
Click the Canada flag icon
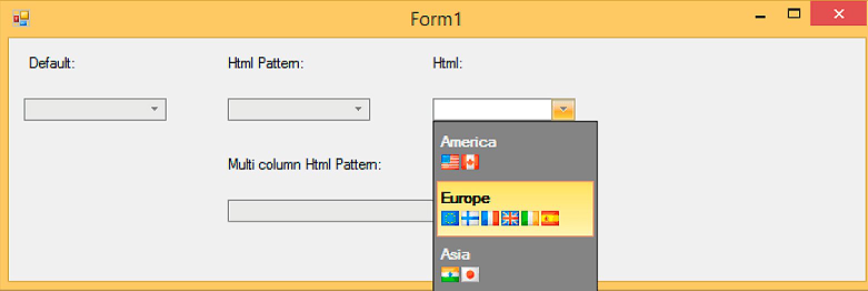coord(470,162)
